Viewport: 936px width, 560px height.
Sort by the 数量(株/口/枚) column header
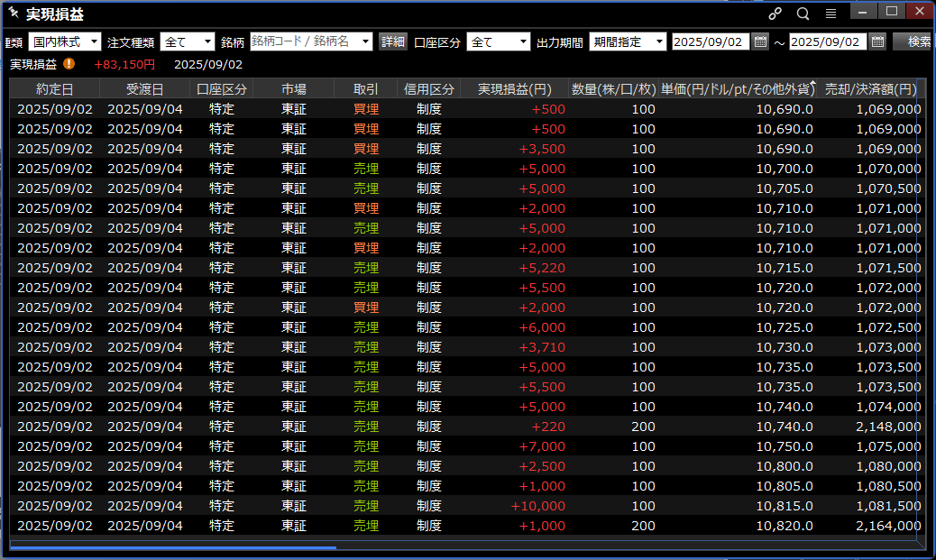[614, 89]
